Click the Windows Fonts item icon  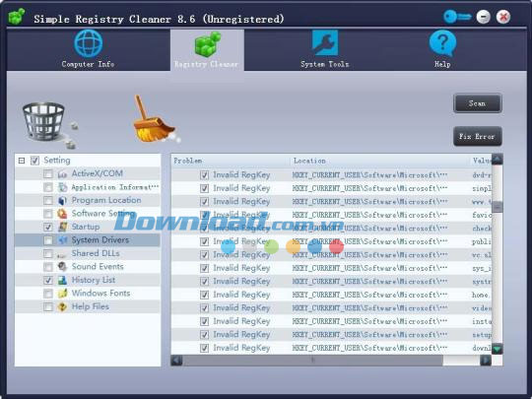pos(62,294)
